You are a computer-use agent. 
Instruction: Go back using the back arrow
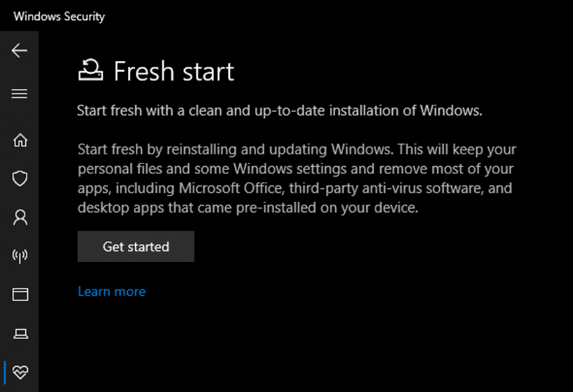click(20, 51)
